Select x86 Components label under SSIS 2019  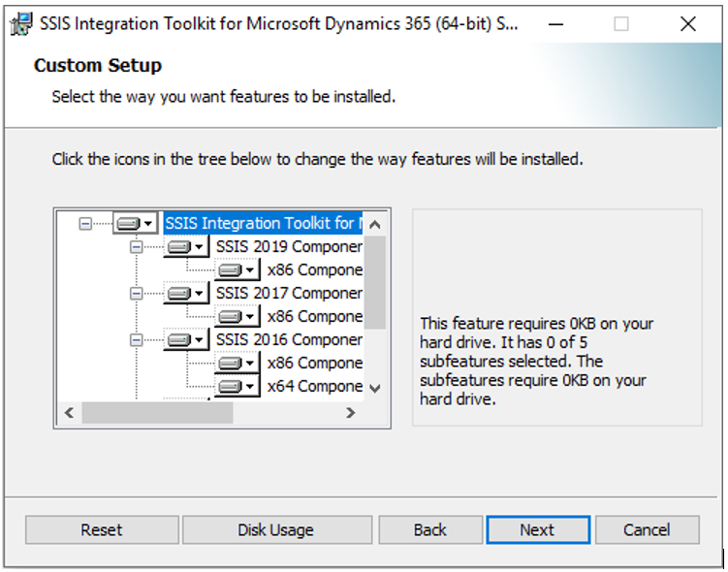pos(314,270)
